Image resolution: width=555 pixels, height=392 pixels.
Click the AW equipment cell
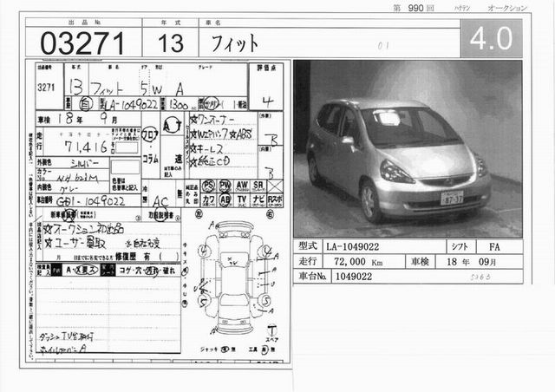(242, 186)
